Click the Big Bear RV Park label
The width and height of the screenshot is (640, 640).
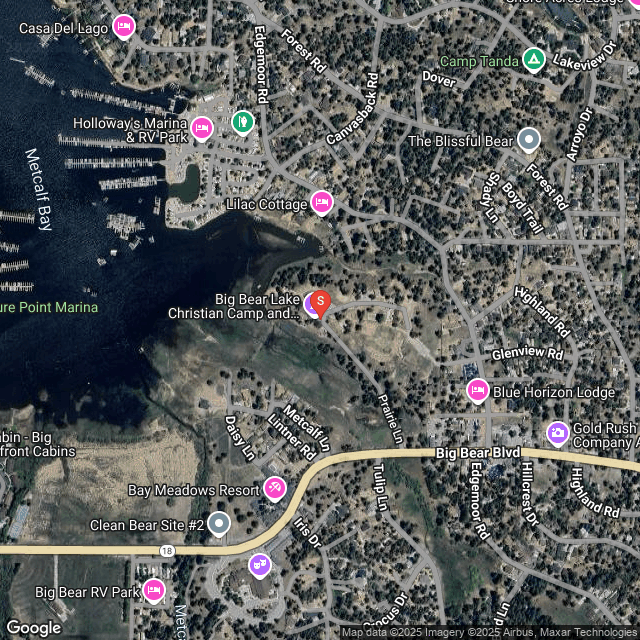(87, 592)
